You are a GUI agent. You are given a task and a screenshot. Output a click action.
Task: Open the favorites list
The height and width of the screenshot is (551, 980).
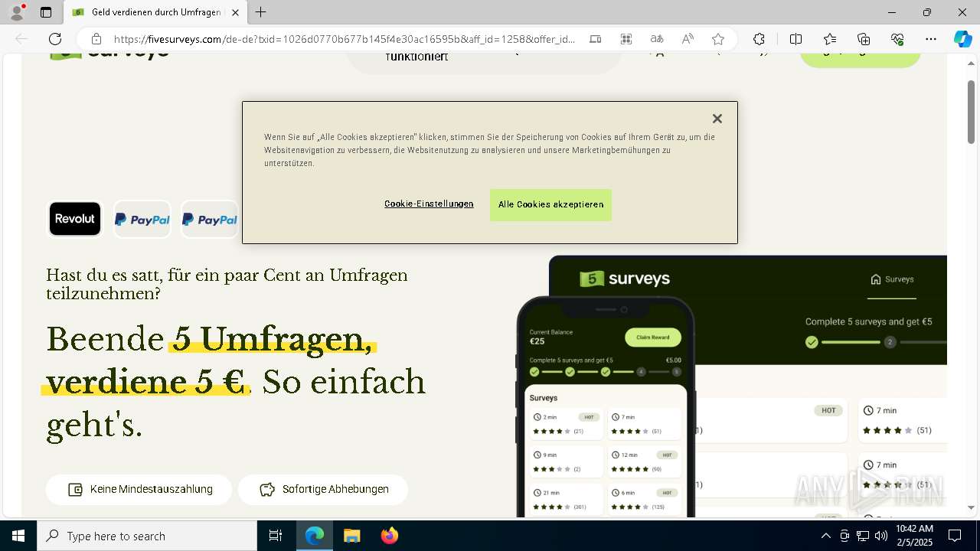point(830,39)
